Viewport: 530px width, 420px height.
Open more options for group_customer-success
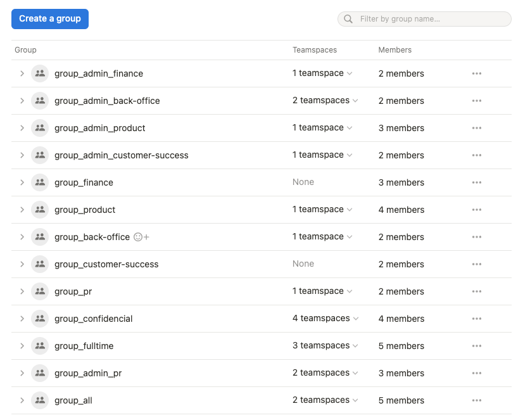pyautogui.click(x=477, y=264)
